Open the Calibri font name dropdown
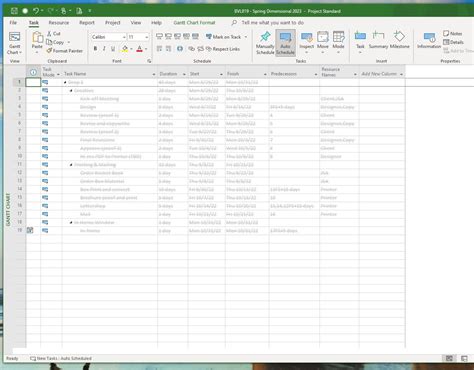474x370 pixels. [x=124, y=37]
